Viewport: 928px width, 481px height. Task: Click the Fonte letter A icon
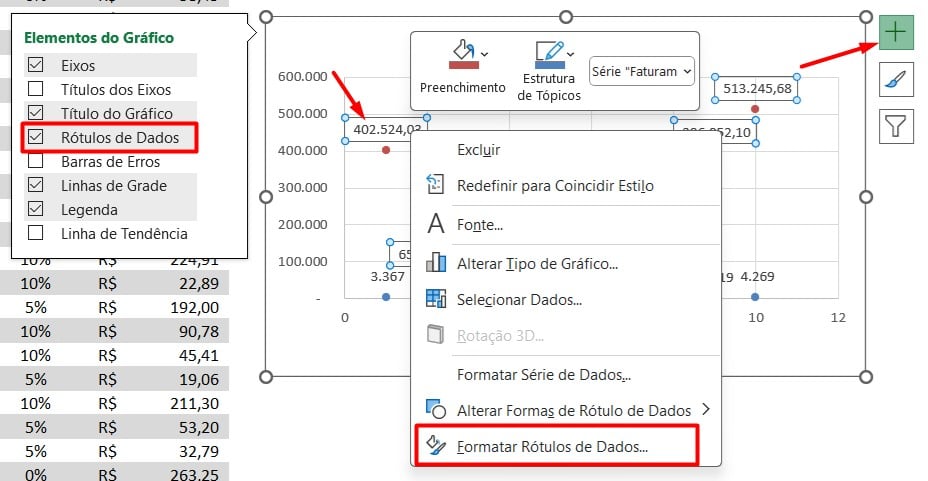click(436, 224)
